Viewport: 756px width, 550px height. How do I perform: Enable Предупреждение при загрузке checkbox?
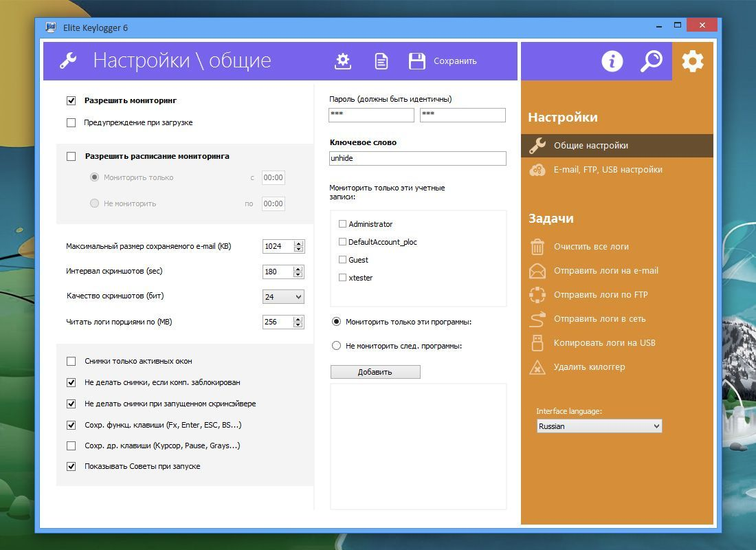(x=71, y=122)
